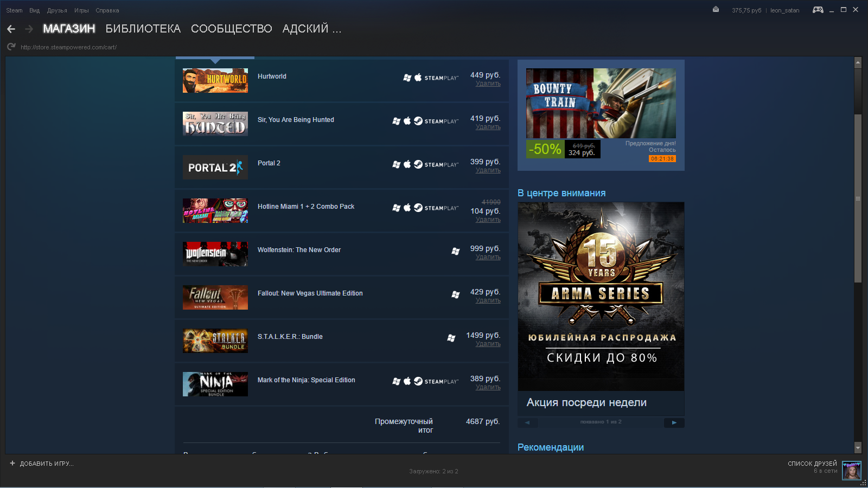868x488 pixels.
Task: Go back using the back arrow
Action: pos(11,29)
